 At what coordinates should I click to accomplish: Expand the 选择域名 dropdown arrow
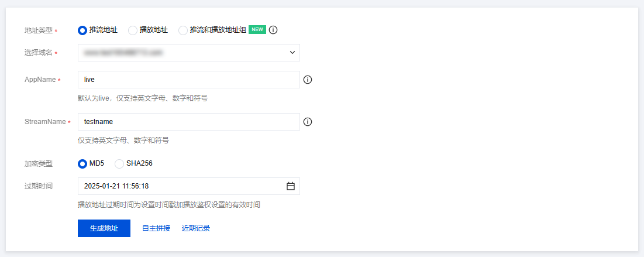pyautogui.click(x=292, y=53)
